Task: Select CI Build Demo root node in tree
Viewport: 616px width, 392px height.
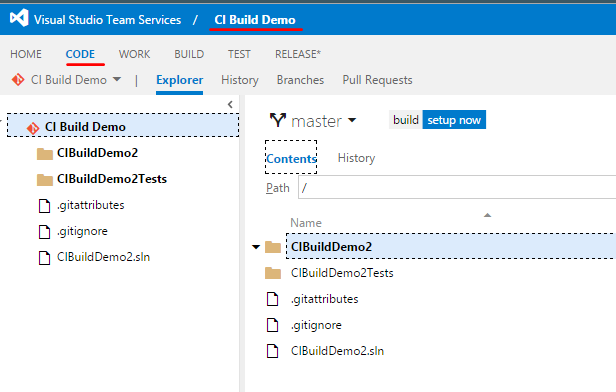Action: coord(123,126)
